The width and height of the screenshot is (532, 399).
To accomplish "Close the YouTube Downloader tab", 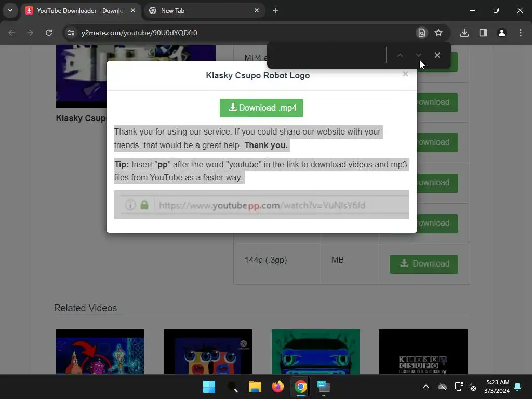I will 133,10.
